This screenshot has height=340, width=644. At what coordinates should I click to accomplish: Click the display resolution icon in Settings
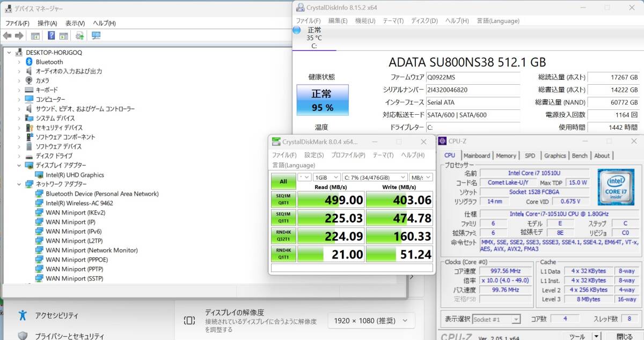coord(189,321)
